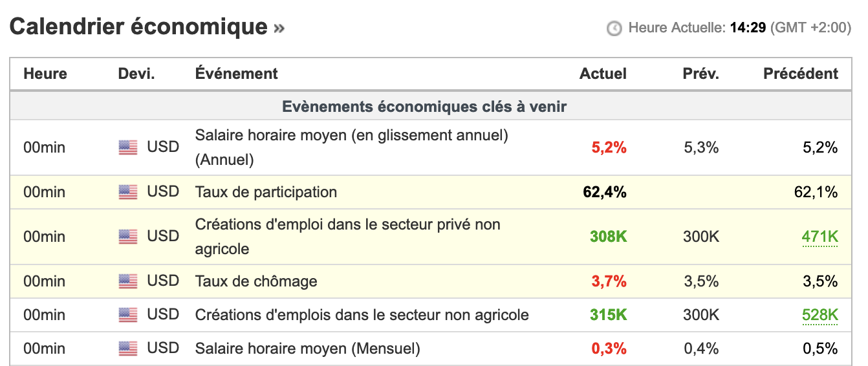Image resolution: width=868 pixels, height=366 pixels.
Task: Click the revised previous value 471K
Action: (819, 237)
